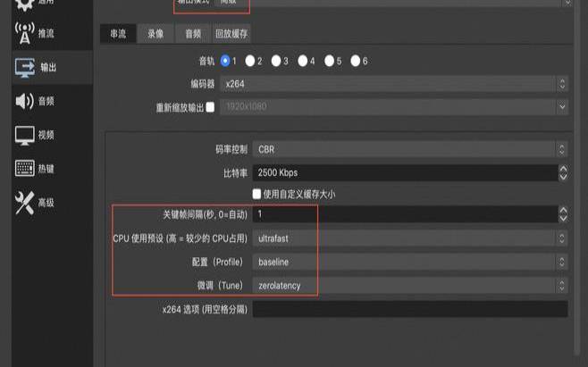Image resolution: width=588 pixels, height=367 pixels.
Task: Select audio track 4 radio button
Action: point(303,61)
